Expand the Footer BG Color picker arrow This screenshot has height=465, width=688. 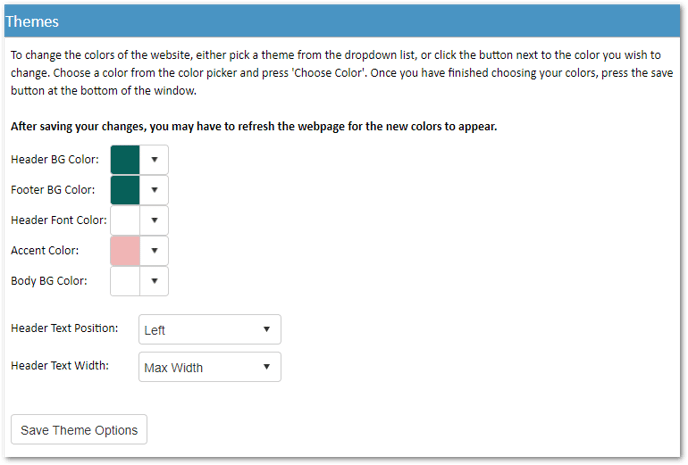[154, 190]
